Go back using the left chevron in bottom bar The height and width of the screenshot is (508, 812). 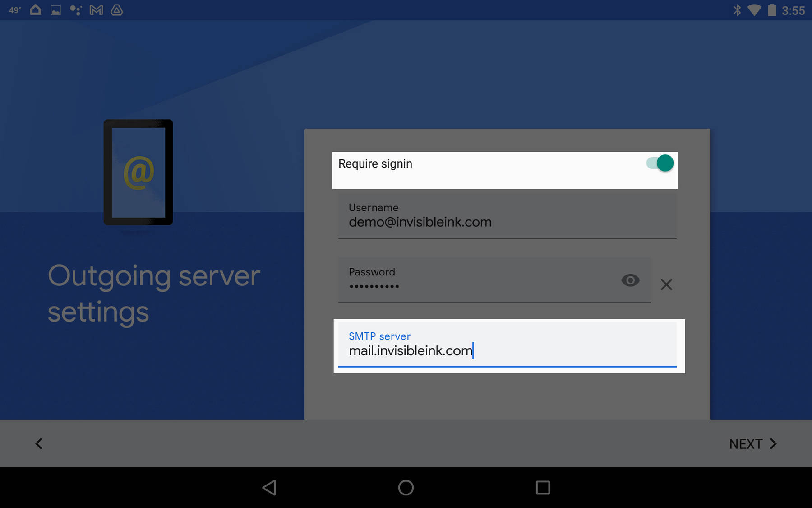(x=39, y=444)
